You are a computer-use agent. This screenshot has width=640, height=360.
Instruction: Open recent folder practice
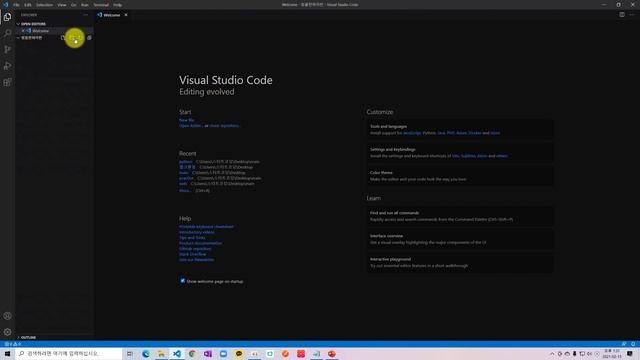[186, 178]
